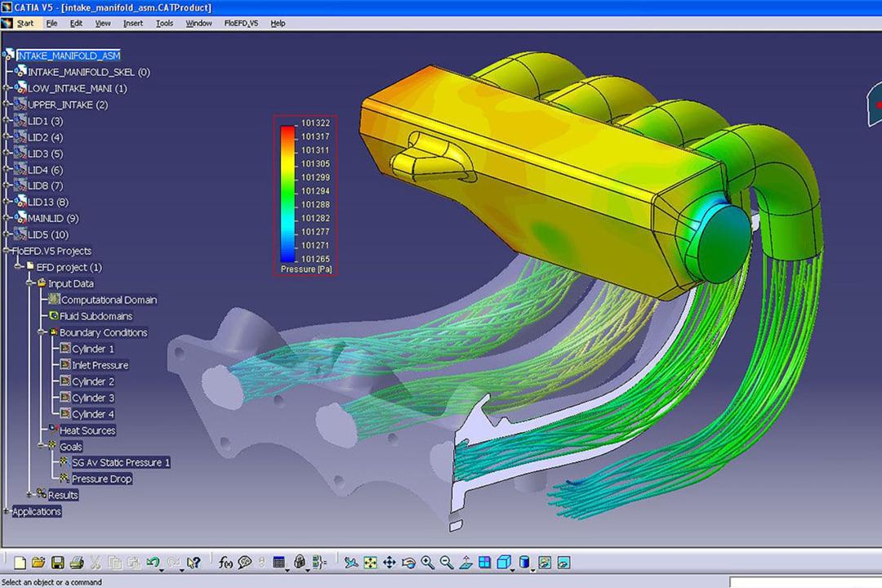Open the File menu

(51, 23)
